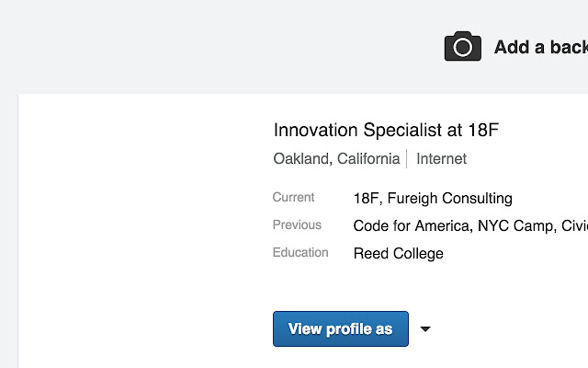This screenshot has height=368, width=588.
Task: Click the camera icon for background photo
Action: click(x=463, y=46)
